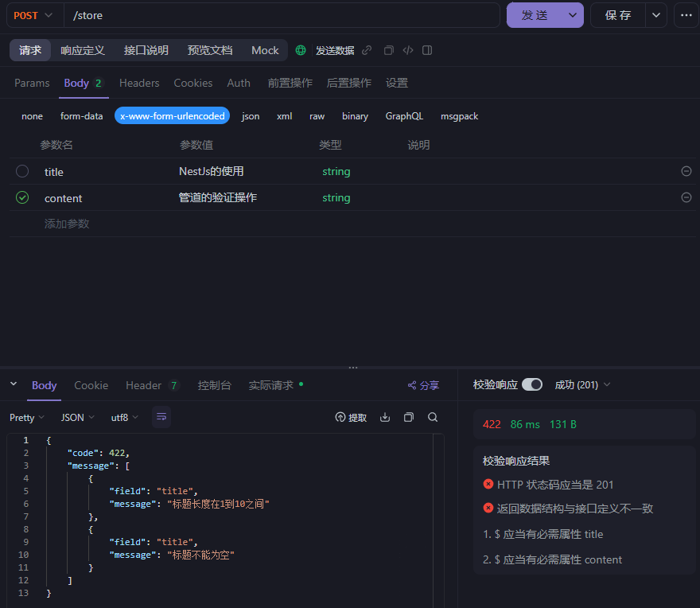
Task: Download response with download icon
Action: pyautogui.click(x=385, y=417)
